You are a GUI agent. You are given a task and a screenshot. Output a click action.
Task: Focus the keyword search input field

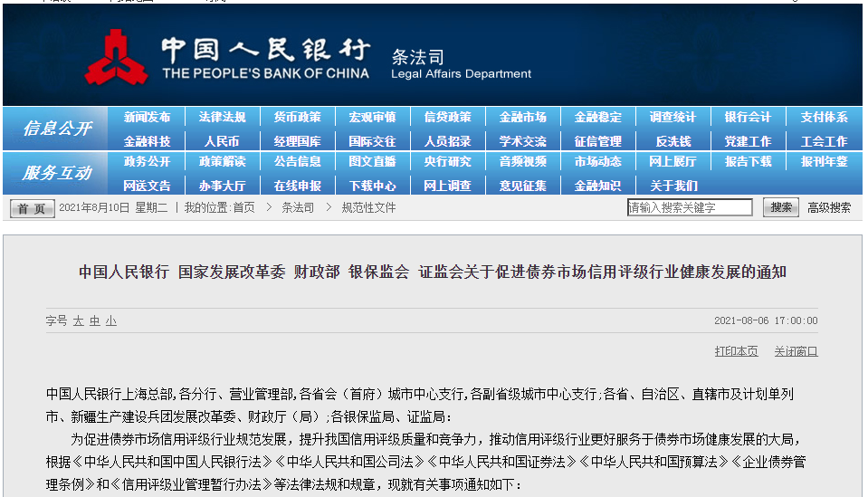click(x=689, y=207)
